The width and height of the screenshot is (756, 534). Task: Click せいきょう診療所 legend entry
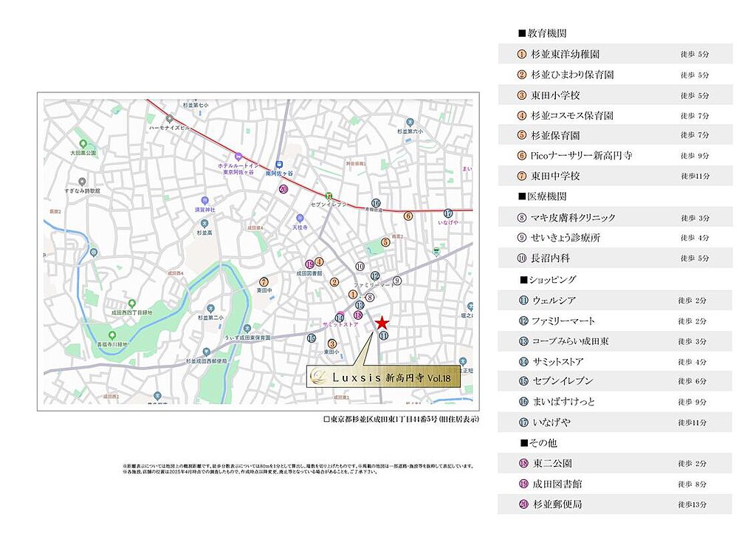(x=615, y=237)
